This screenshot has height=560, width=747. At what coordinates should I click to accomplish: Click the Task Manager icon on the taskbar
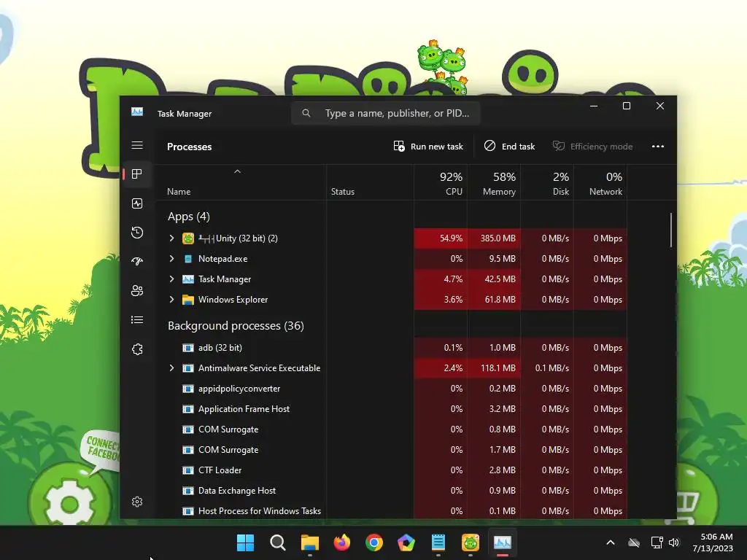pos(503,542)
